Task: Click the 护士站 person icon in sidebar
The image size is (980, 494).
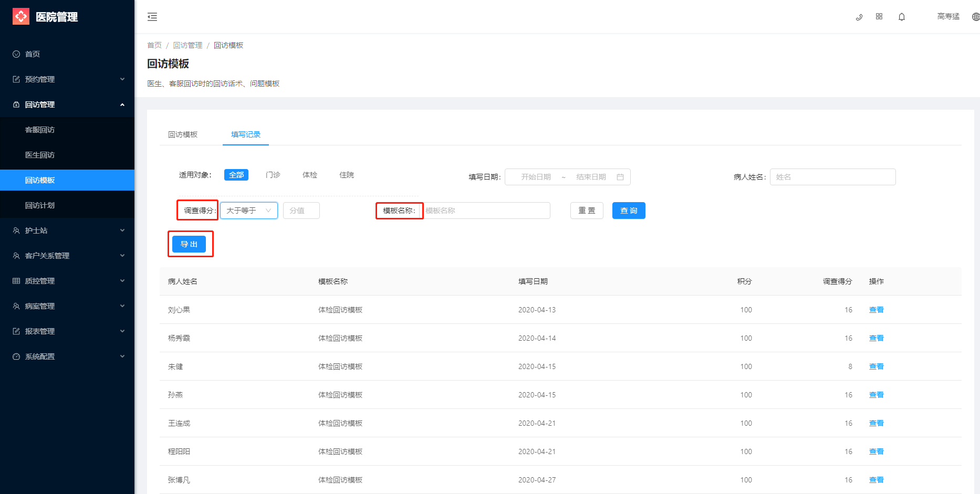Action: pyautogui.click(x=16, y=230)
